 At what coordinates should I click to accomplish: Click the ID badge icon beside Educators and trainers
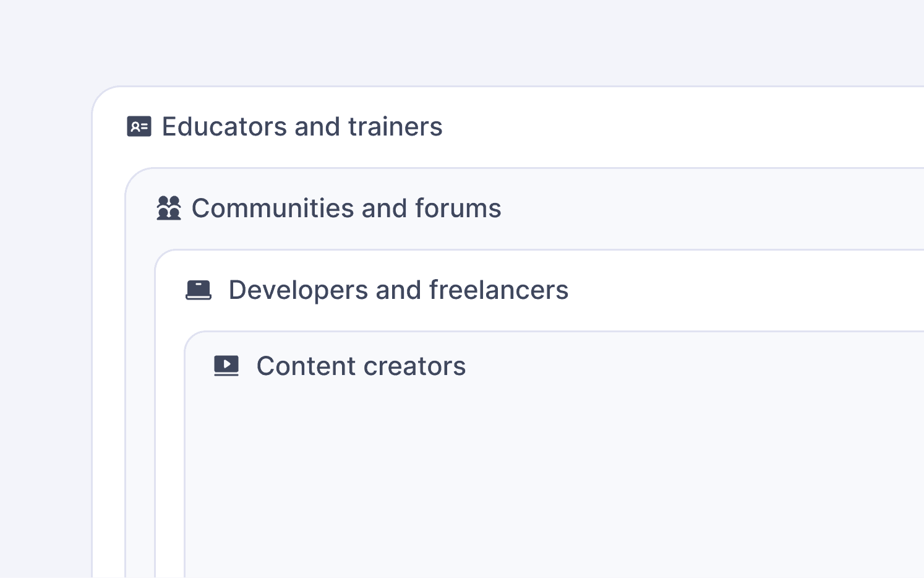point(139,126)
